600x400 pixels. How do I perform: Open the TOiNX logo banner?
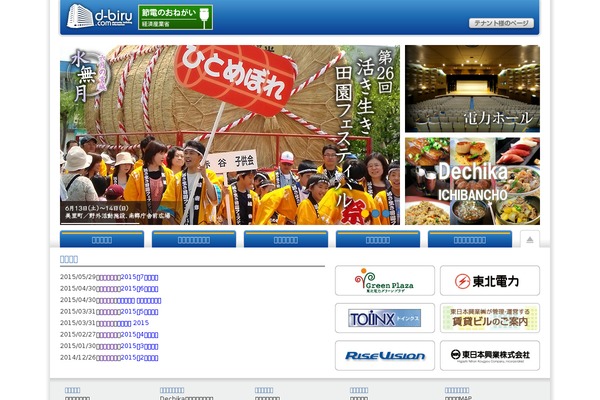[385, 318]
